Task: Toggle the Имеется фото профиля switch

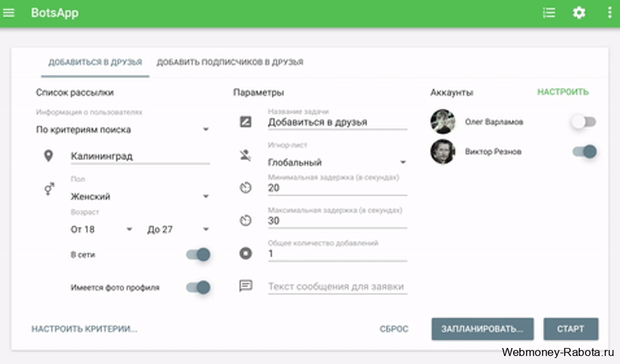Action: tap(198, 287)
